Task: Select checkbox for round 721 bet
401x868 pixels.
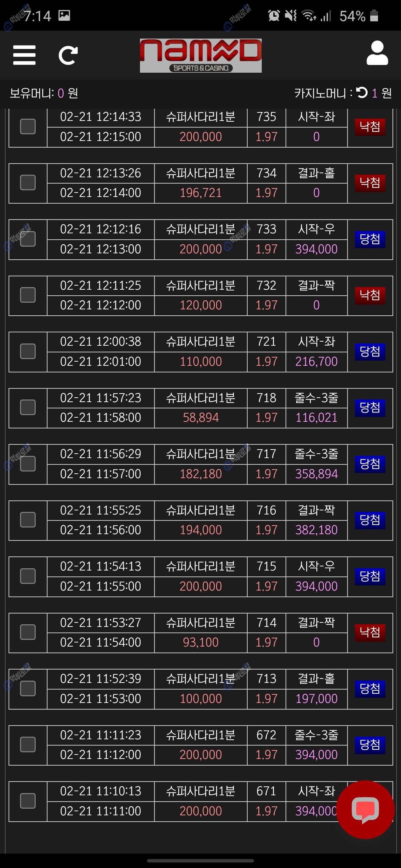Action: [x=27, y=351]
